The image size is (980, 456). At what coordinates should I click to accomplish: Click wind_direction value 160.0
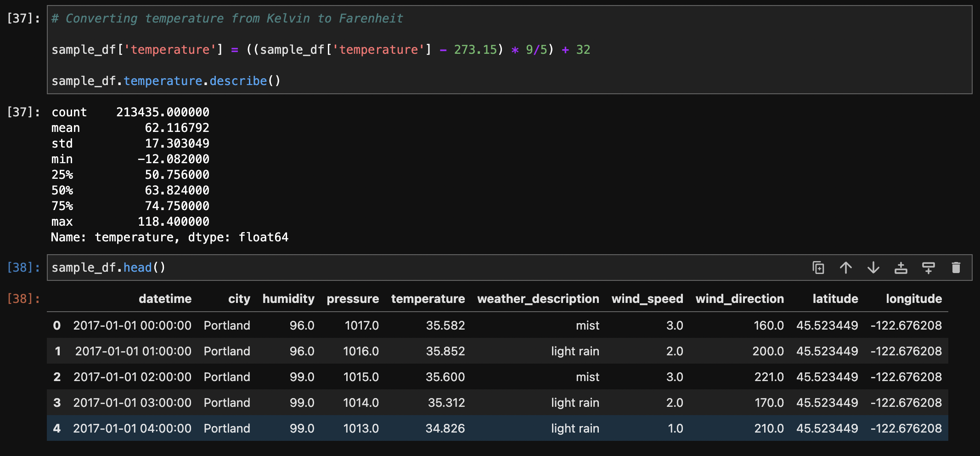769,325
